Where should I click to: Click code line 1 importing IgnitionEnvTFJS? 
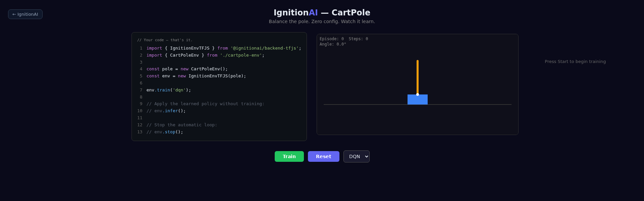[x=224, y=48]
